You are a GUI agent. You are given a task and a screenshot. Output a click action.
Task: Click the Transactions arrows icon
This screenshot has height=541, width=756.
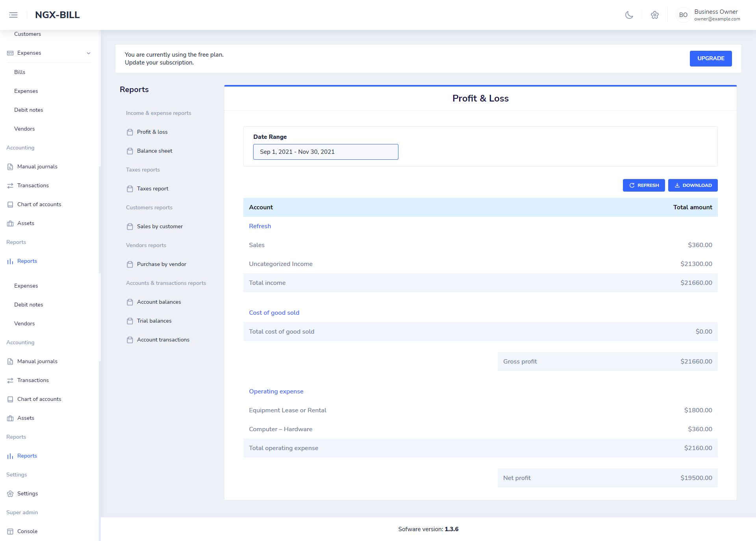(10, 185)
